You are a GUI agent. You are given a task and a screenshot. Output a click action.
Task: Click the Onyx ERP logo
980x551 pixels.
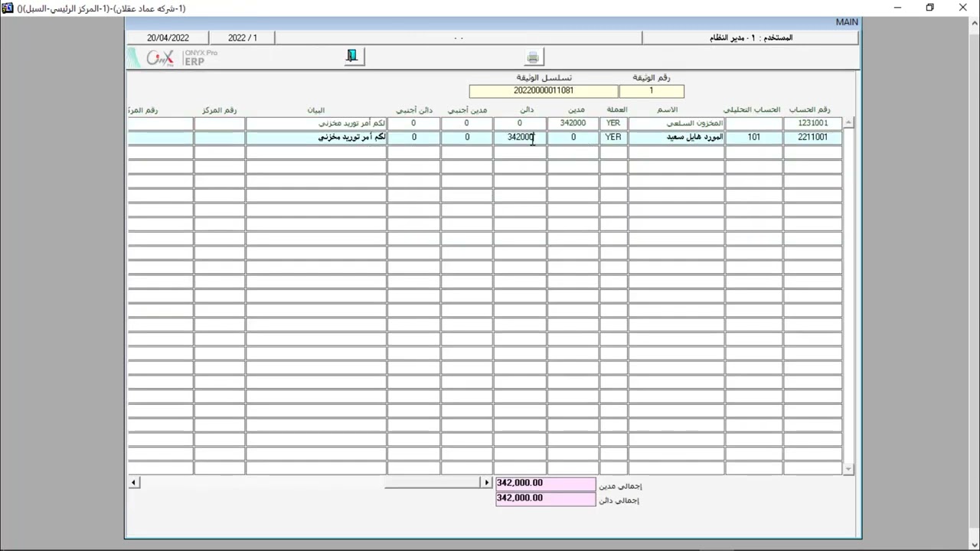click(x=174, y=57)
